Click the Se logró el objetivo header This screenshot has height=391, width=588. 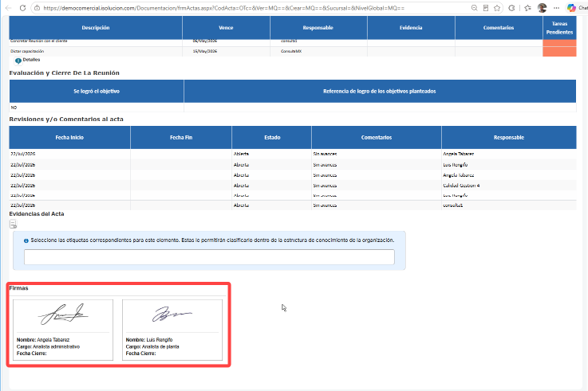[x=97, y=91]
